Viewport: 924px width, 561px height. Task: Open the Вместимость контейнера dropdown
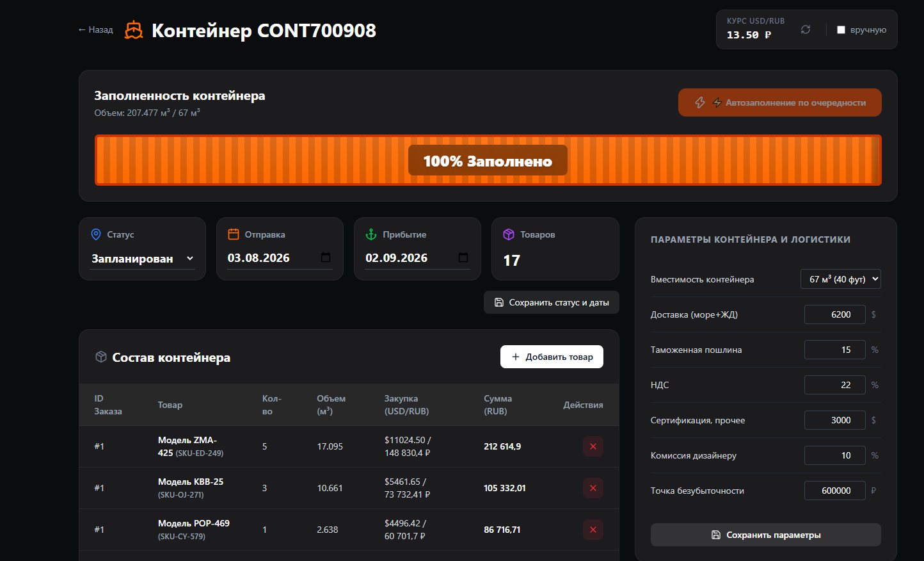[x=841, y=279]
